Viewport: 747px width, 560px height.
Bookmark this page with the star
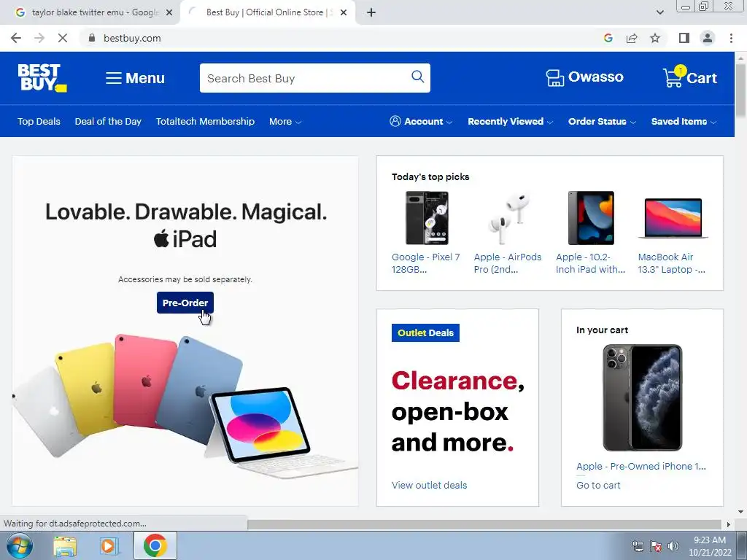point(655,38)
